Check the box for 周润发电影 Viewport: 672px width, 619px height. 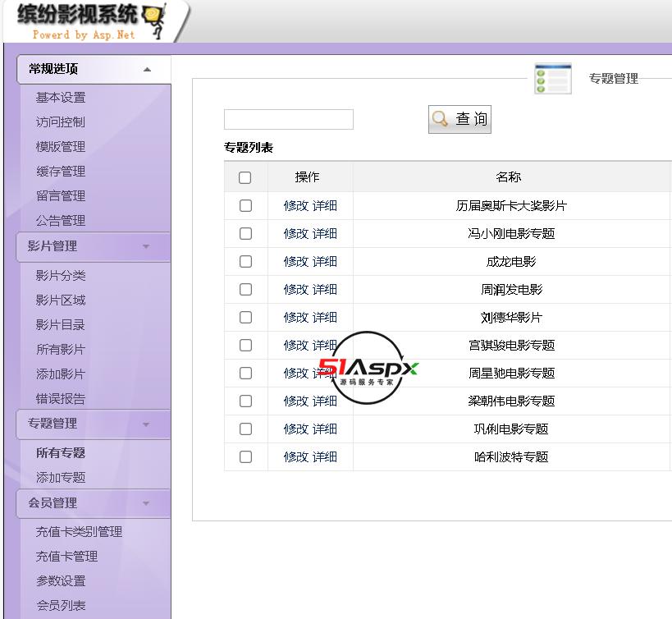(245, 289)
